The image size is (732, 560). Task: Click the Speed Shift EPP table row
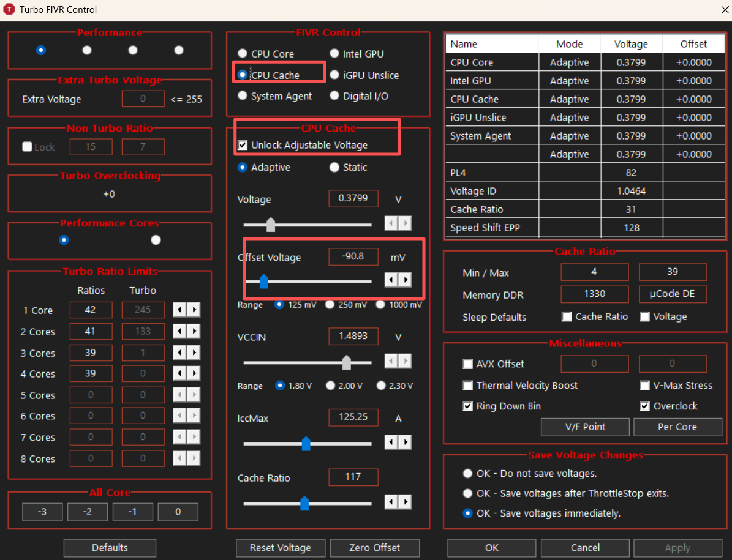pyautogui.click(x=585, y=228)
